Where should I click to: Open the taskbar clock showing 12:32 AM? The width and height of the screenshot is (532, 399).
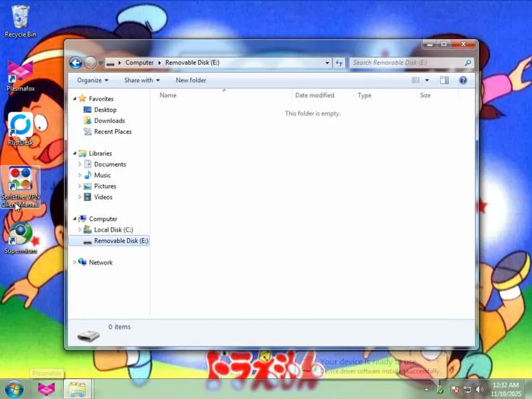[x=506, y=390]
